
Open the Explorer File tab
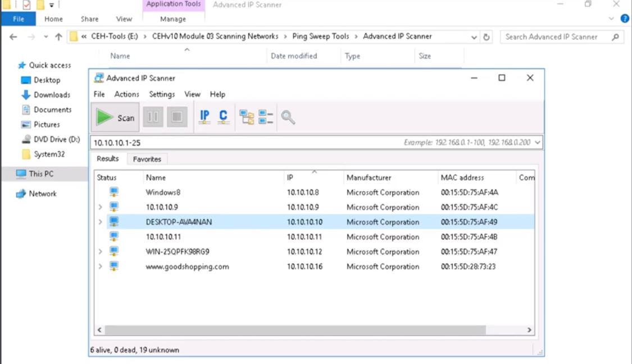click(19, 19)
